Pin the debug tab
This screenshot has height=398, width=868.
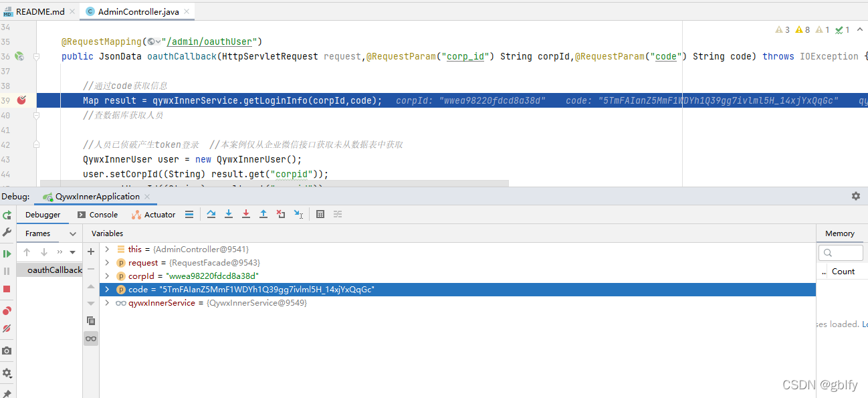(7, 393)
